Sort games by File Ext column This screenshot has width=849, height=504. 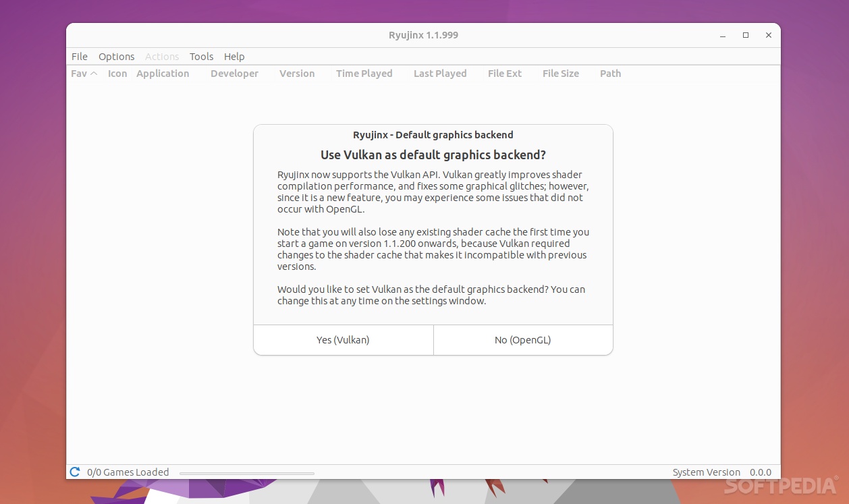pyautogui.click(x=504, y=74)
